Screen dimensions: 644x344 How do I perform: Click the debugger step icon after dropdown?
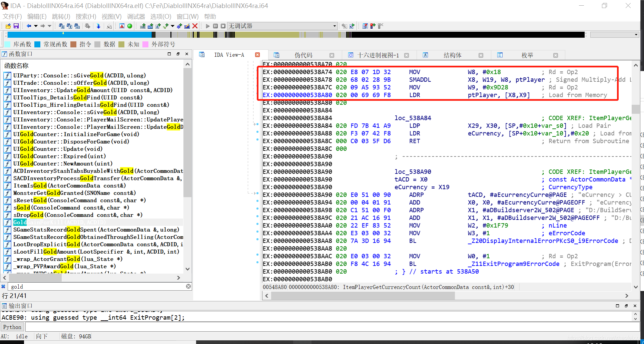coord(344,26)
